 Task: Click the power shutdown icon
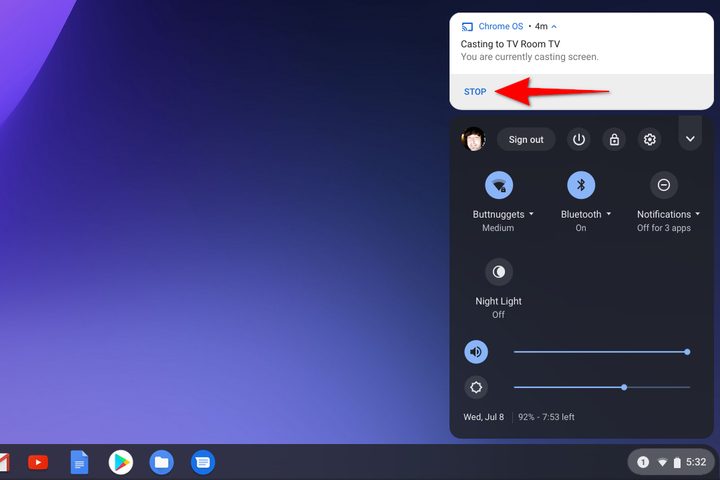click(x=579, y=139)
